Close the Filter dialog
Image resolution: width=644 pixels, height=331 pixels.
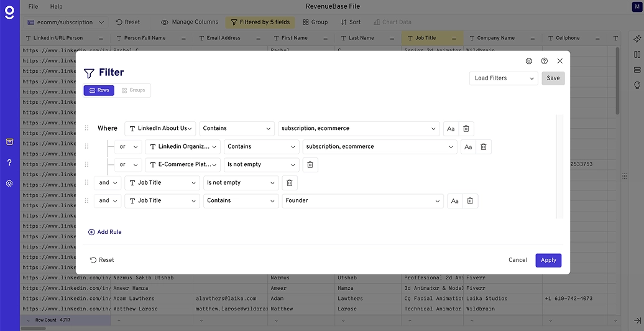[560, 61]
